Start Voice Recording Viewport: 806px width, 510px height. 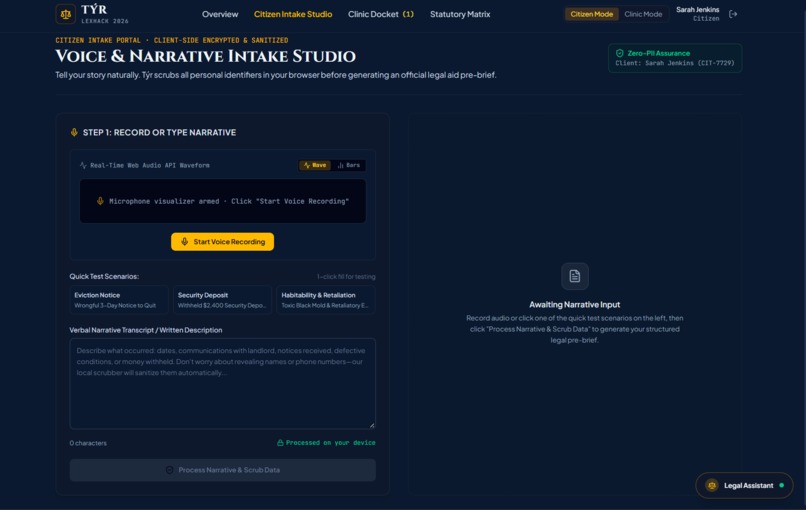point(223,242)
